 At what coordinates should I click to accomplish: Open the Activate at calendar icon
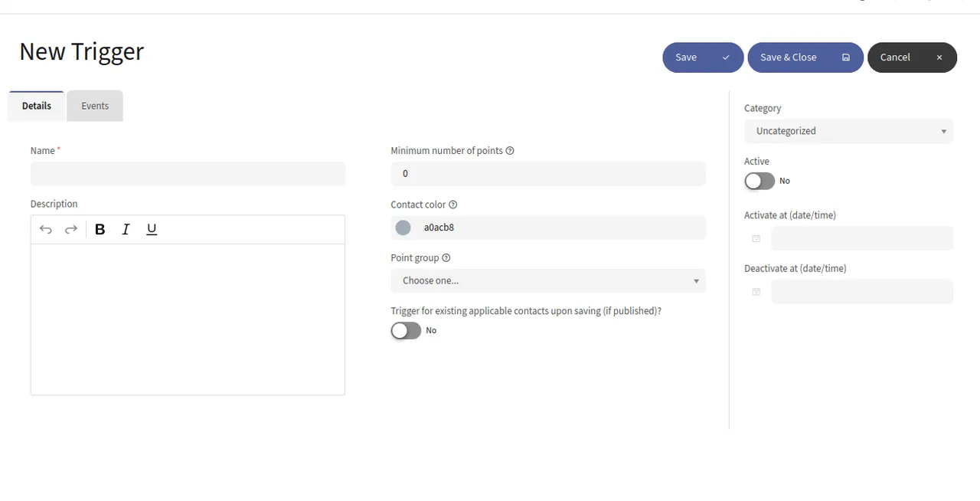756,238
